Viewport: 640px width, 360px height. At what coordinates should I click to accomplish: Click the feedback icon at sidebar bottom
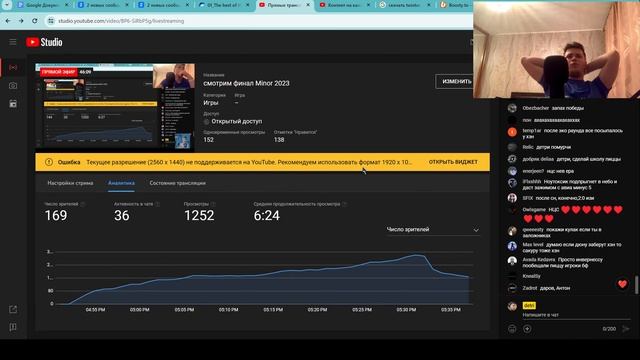(x=13, y=327)
